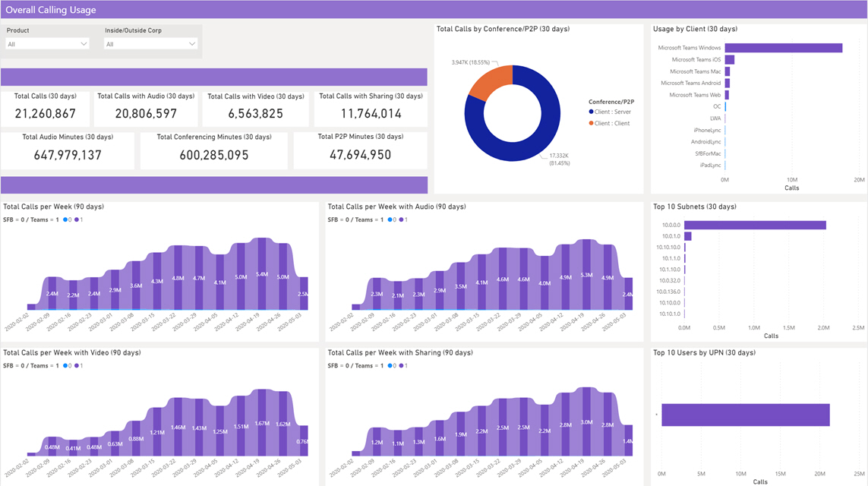Image resolution: width=868 pixels, height=486 pixels.
Task: Select the top user UPN bar
Action: (746, 415)
